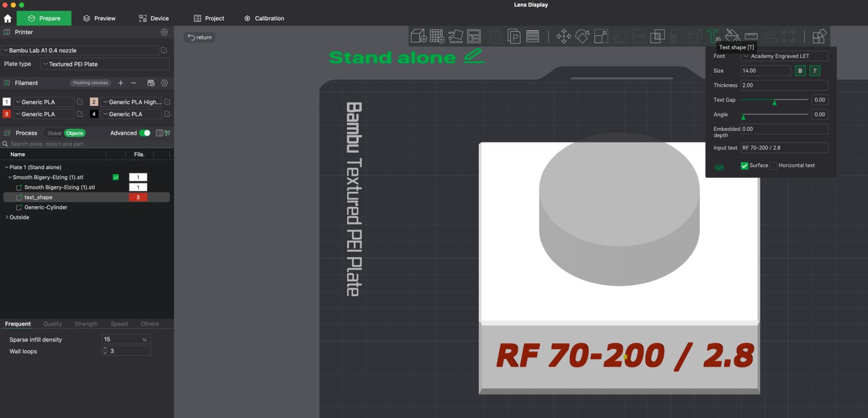Switch to the Prepare tab
868x418 pixels.
click(44, 18)
